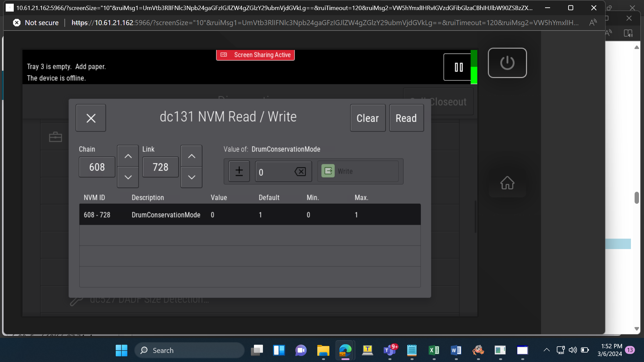Close the dc131 NVM Read / Write dialog
Image resolution: width=644 pixels, height=362 pixels.
tap(91, 118)
